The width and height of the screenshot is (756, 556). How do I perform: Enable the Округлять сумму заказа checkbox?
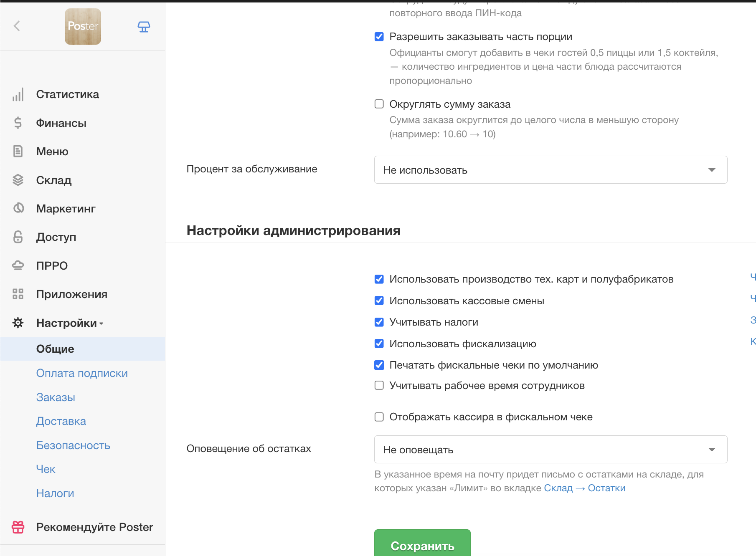[x=379, y=104]
